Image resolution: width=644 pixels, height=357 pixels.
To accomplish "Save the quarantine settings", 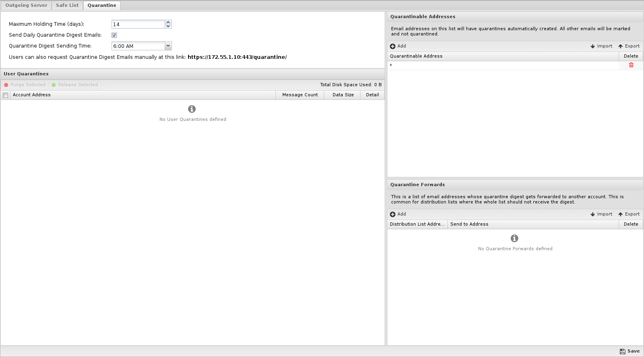I will point(630,351).
